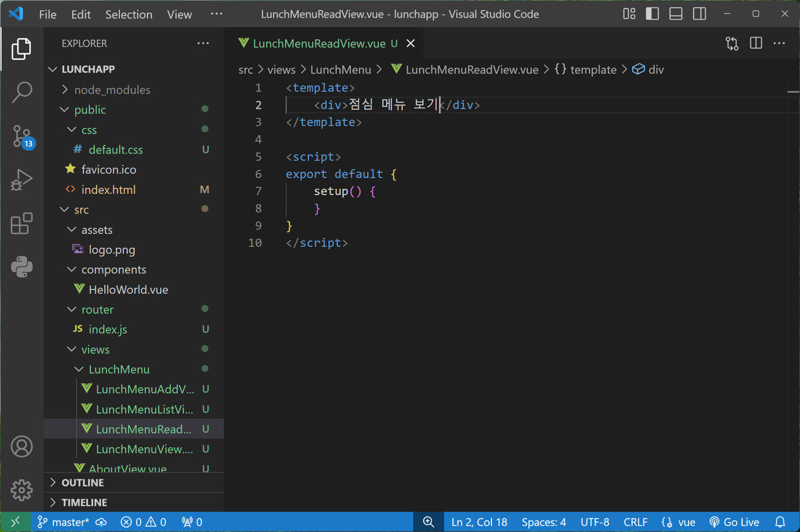The height and width of the screenshot is (532, 800).
Task: Click the master* branch in status bar
Action: (x=63, y=522)
